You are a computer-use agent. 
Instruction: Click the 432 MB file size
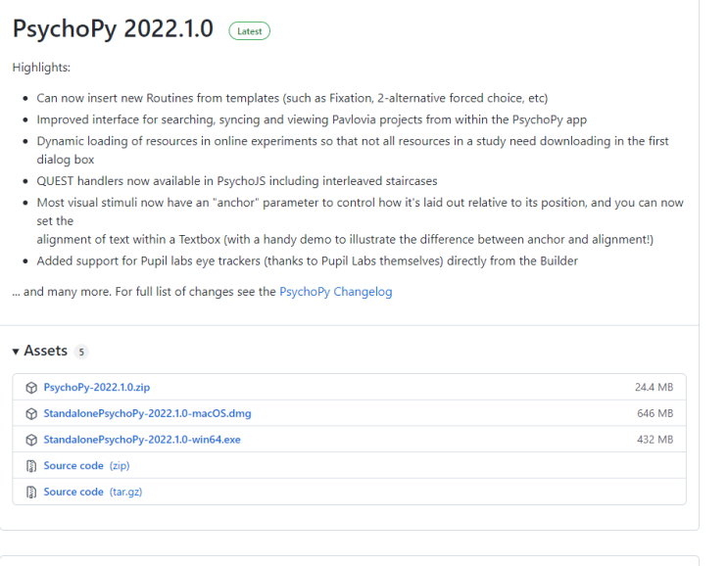pyautogui.click(x=655, y=440)
